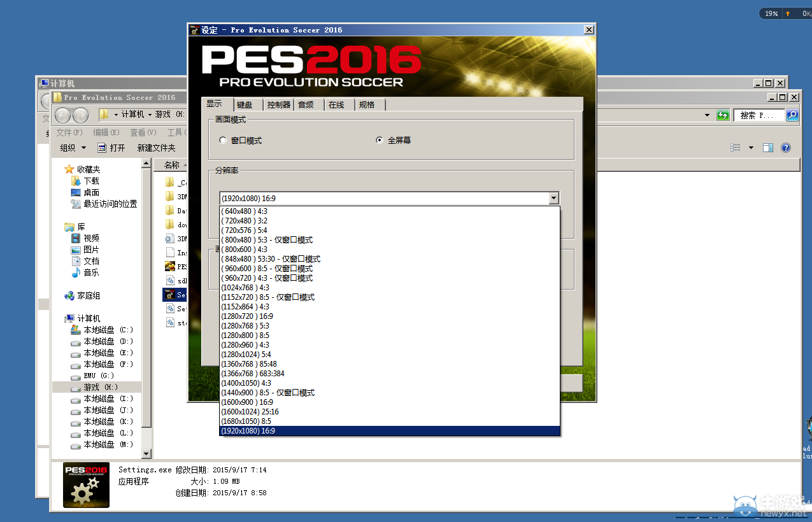Choose (1024x768) 4:3 from the resolution list

point(389,288)
